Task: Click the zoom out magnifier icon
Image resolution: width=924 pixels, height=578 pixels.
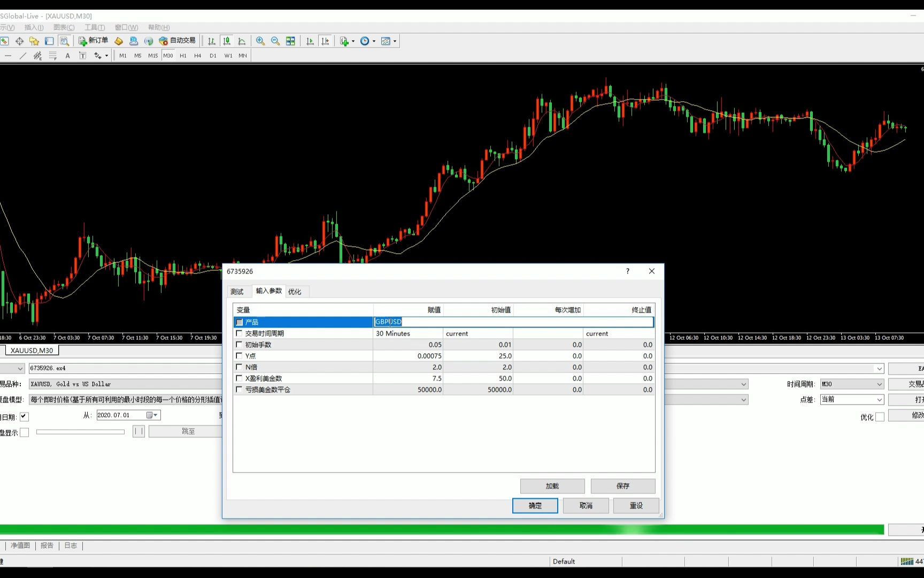Action: point(275,41)
